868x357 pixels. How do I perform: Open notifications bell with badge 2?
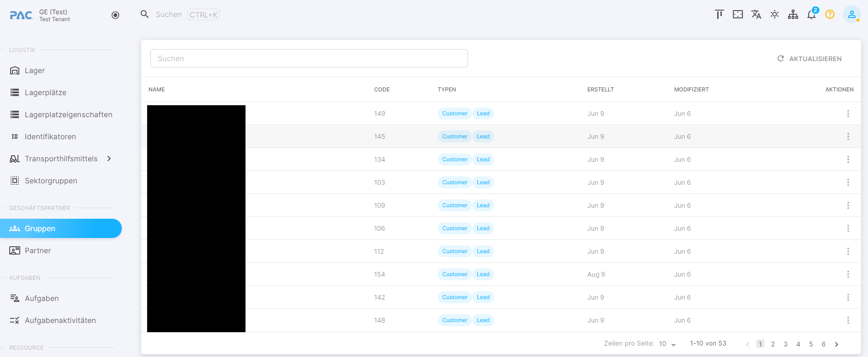pos(812,14)
